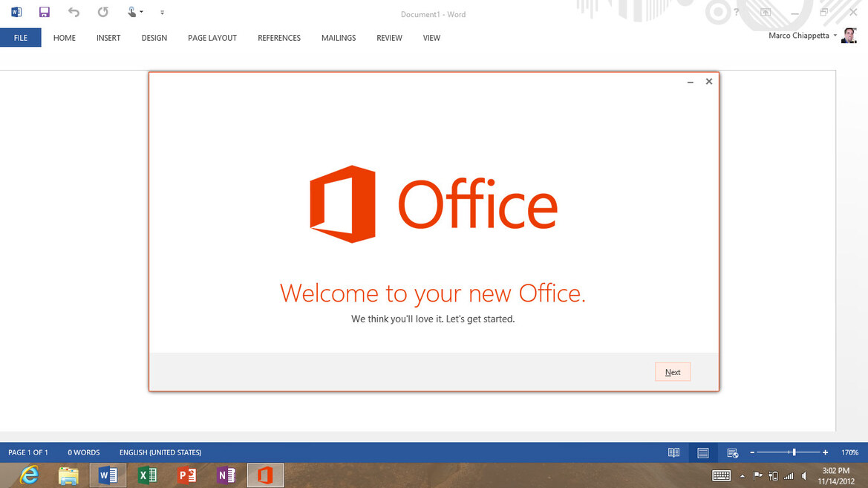
Task: Click the user profile photo
Action: click(x=849, y=36)
